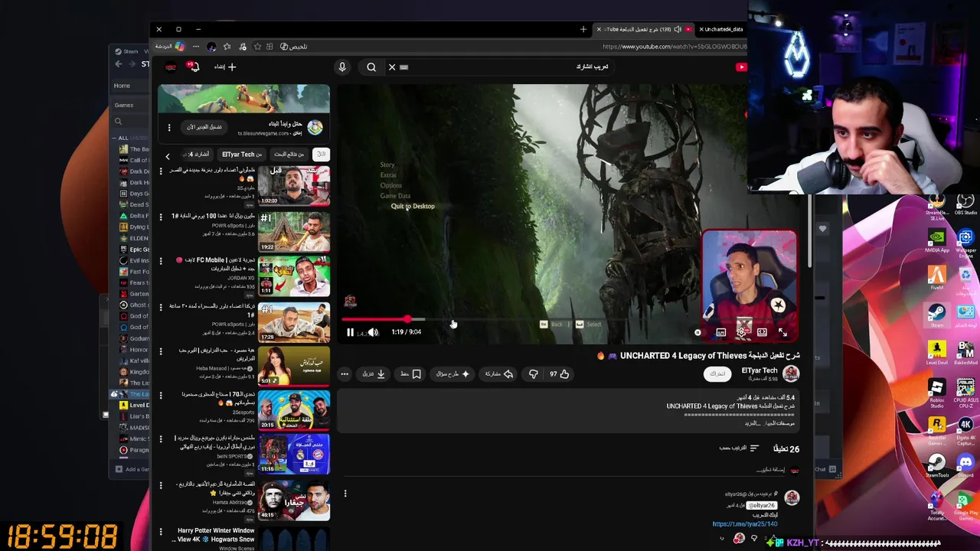Select Epic Games entry in Steam library
The width and height of the screenshot is (980, 551).
click(134, 249)
